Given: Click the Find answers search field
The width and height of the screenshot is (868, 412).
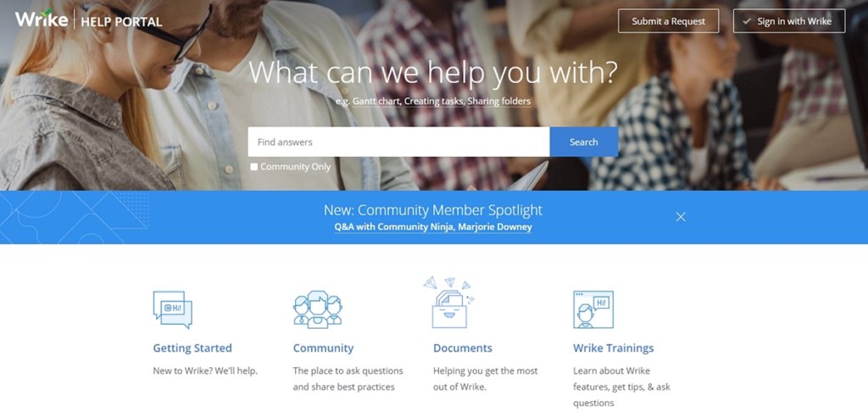Looking at the screenshot, I should point(398,142).
